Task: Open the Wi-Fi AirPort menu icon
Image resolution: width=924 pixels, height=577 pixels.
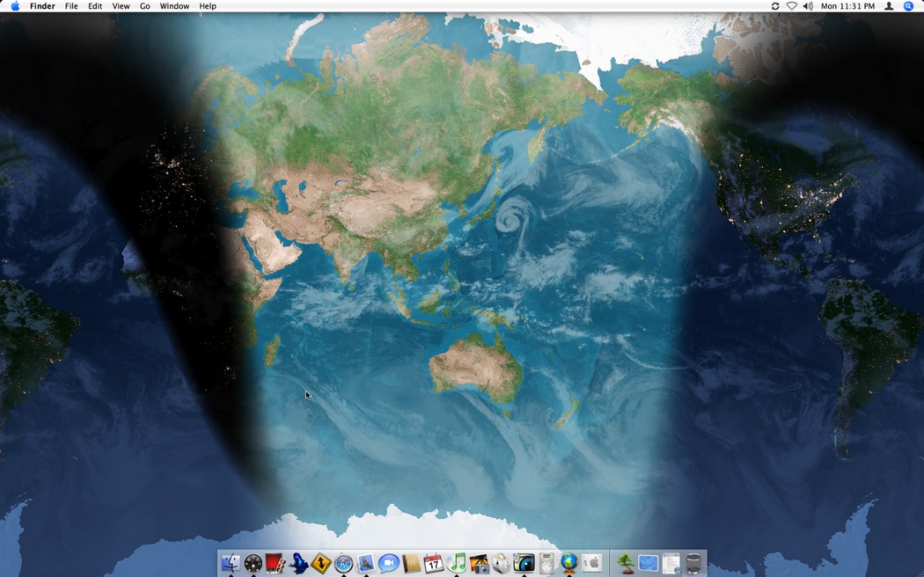Action: [x=792, y=6]
